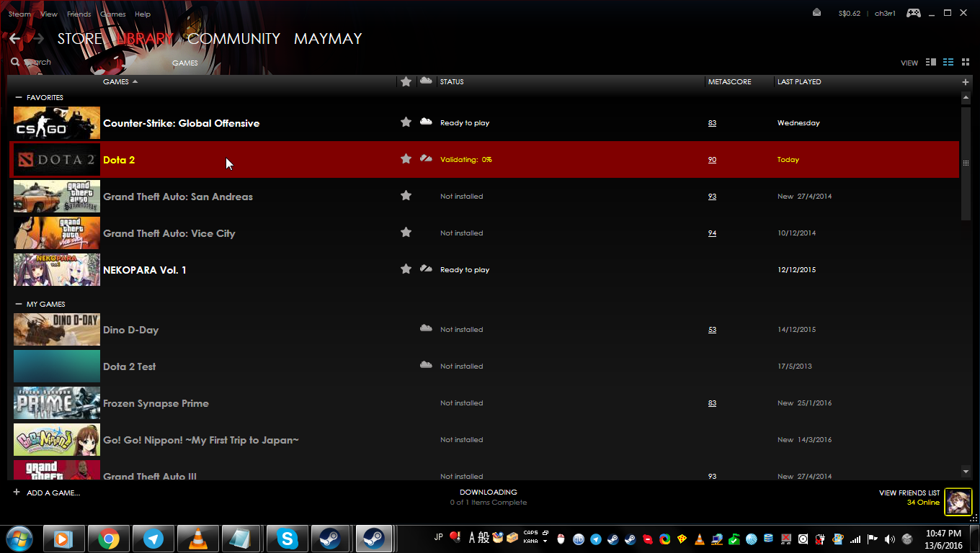Screen dimensions: 980x553
Task: Go to the COMMUNITY tab
Action: (x=234, y=39)
